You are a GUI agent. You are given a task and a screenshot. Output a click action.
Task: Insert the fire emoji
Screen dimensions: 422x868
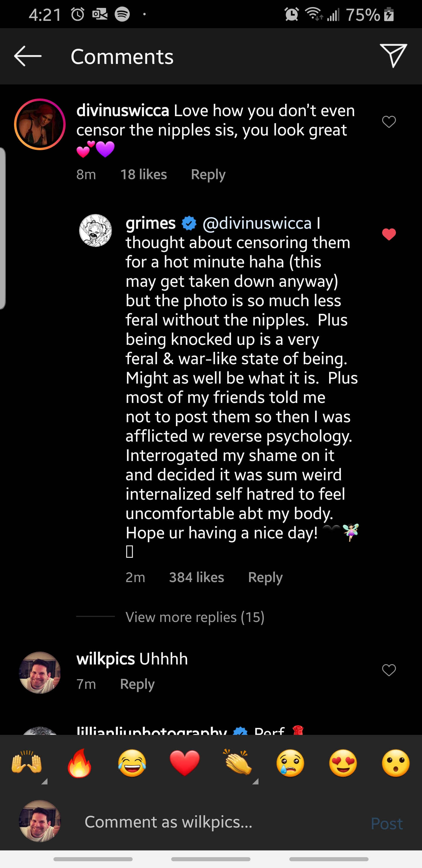(x=79, y=762)
